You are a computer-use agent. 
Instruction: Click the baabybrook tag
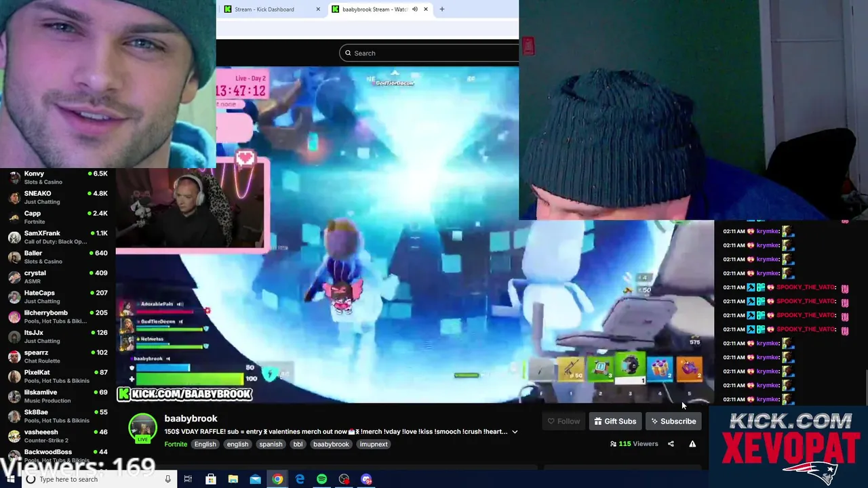[331, 445]
